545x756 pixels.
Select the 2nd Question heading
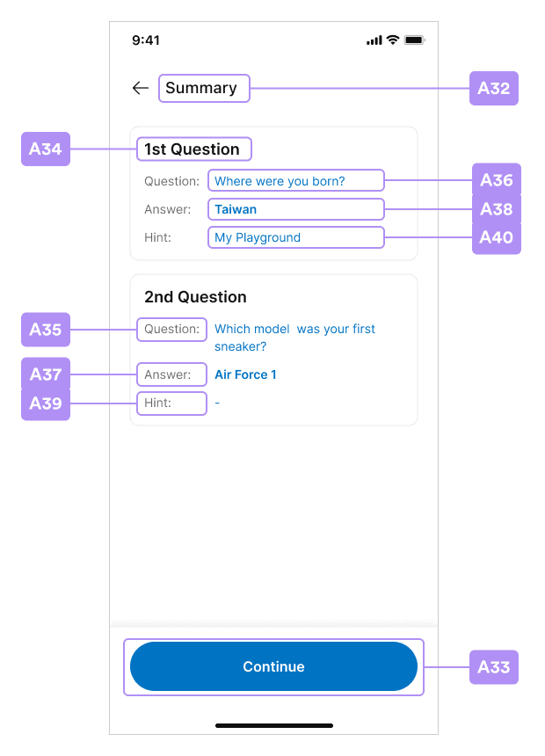tap(195, 297)
